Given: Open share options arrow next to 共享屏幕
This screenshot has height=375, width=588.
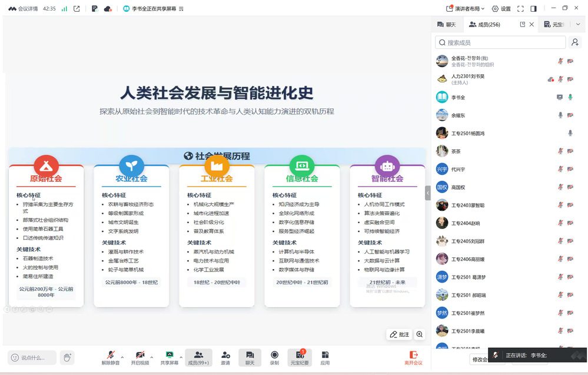Looking at the screenshot, I should 182,357.
